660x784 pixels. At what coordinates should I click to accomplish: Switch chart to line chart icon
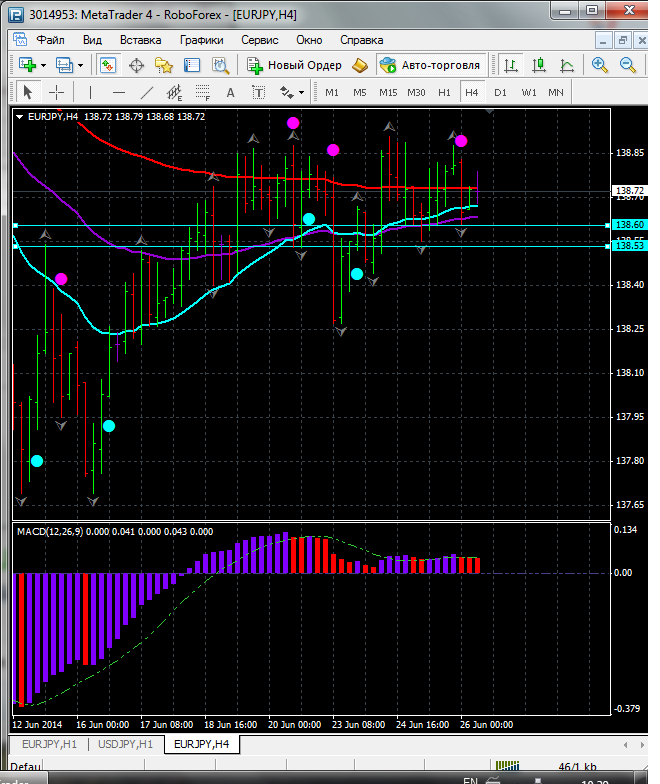click(x=566, y=65)
